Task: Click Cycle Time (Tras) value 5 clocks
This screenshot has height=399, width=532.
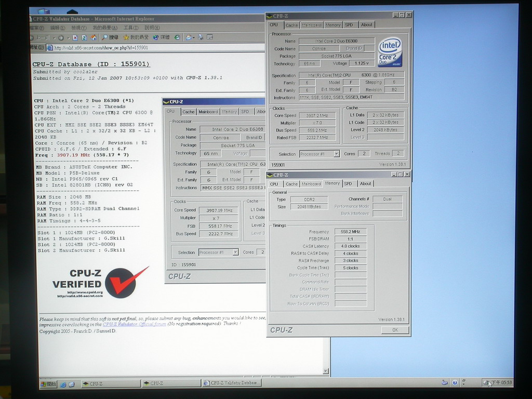Action: (x=351, y=268)
